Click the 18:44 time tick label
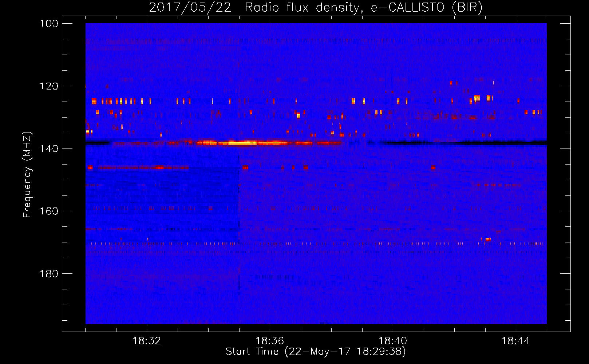This screenshot has height=364, width=589. [x=516, y=341]
